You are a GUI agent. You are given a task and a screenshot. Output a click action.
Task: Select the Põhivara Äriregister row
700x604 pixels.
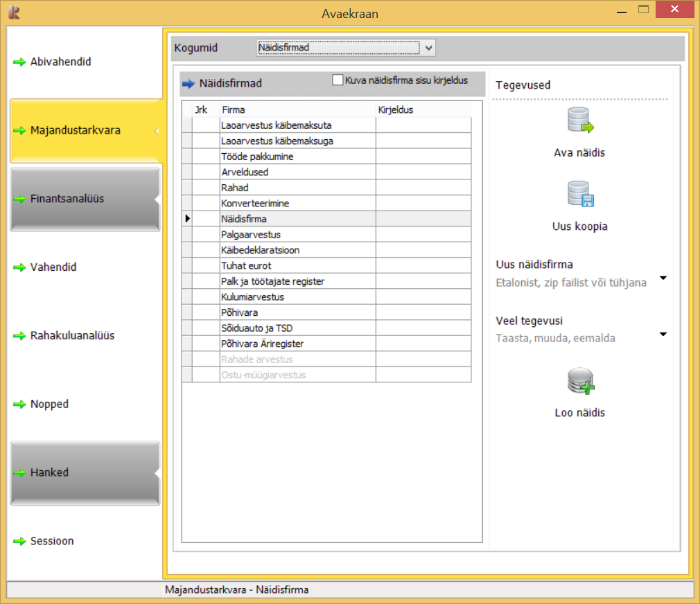297,344
